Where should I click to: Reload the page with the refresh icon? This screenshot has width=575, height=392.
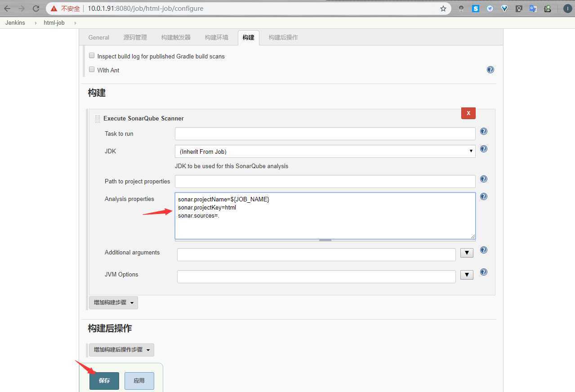click(x=36, y=8)
